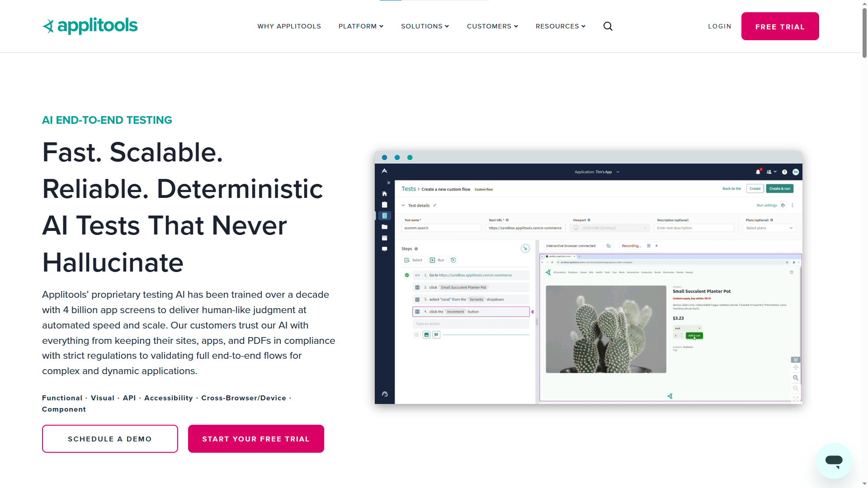This screenshot has height=488, width=868.
Task: Click the Tests breadcrumb in demo
Action: pos(409,189)
